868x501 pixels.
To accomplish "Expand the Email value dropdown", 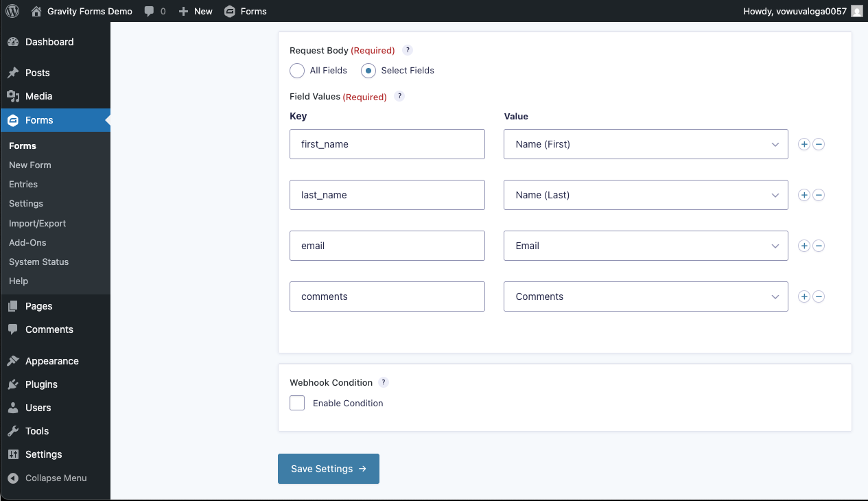I will click(645, 246).
